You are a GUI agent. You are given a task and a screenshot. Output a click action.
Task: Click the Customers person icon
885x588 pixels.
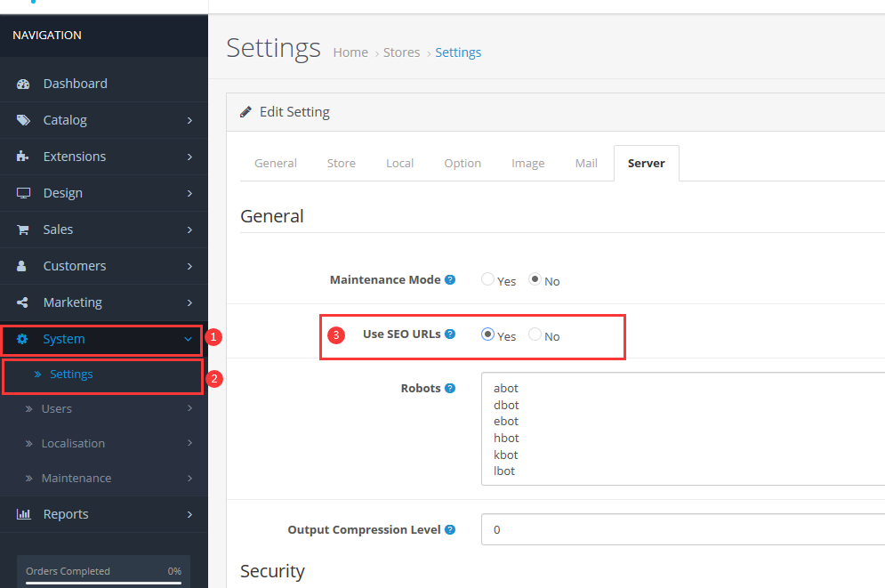coord(23,266)
